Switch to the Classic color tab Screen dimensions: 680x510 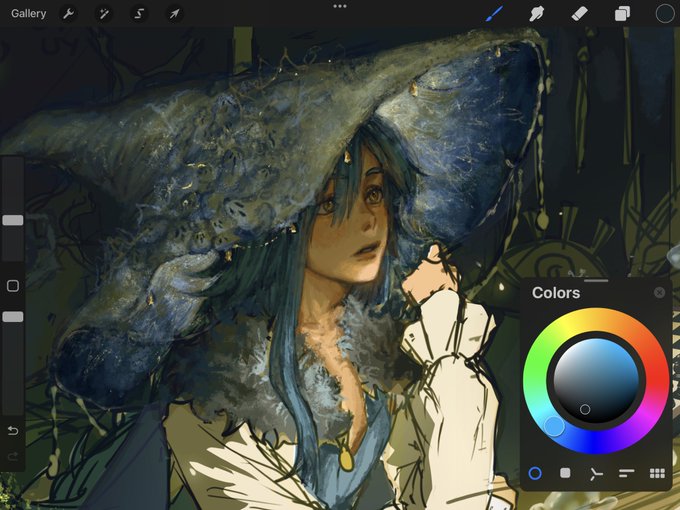(565, 473)
